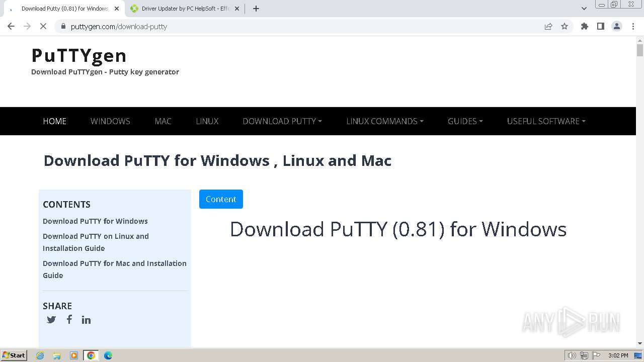Close the Driver Updater tab

[x=237, y=9]
